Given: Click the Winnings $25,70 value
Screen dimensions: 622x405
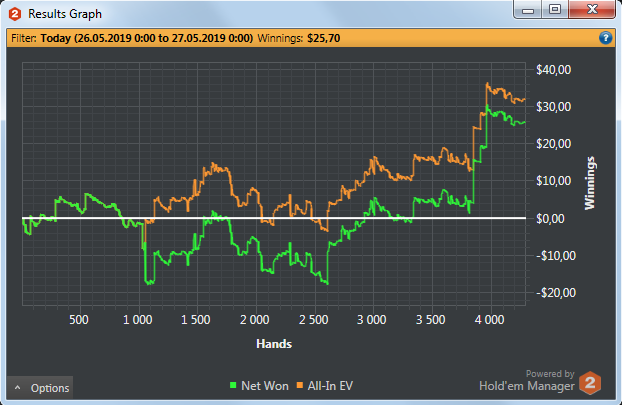Looking at the screenshot, I should 323,38.
